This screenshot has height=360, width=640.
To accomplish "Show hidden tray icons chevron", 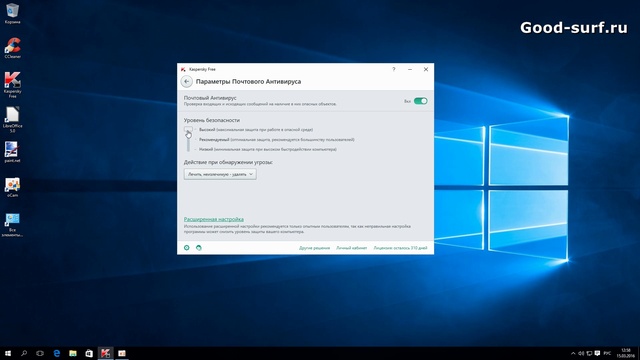I will (x=573, y=353).
